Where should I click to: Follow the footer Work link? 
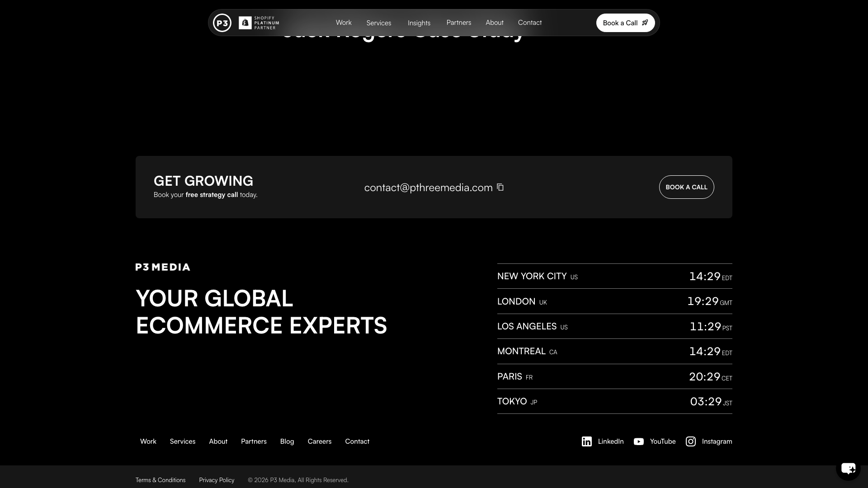tap(148, 441)
